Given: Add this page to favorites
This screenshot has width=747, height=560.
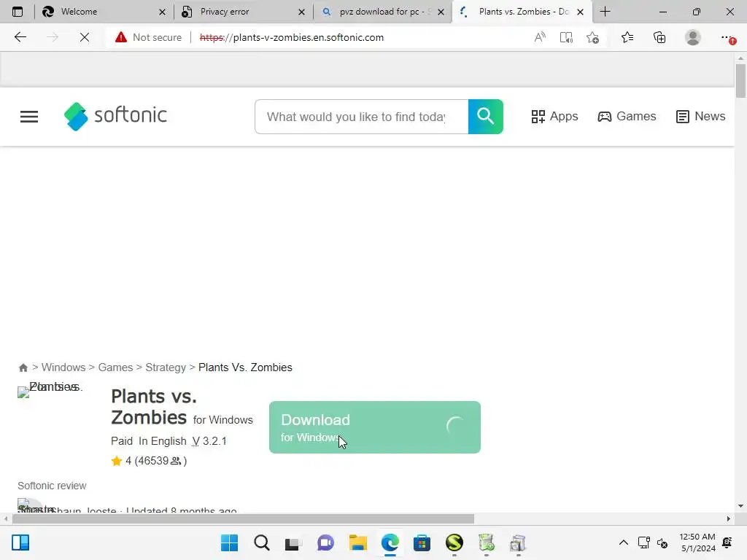Looking at the screenshot, I should click(592, 37).
